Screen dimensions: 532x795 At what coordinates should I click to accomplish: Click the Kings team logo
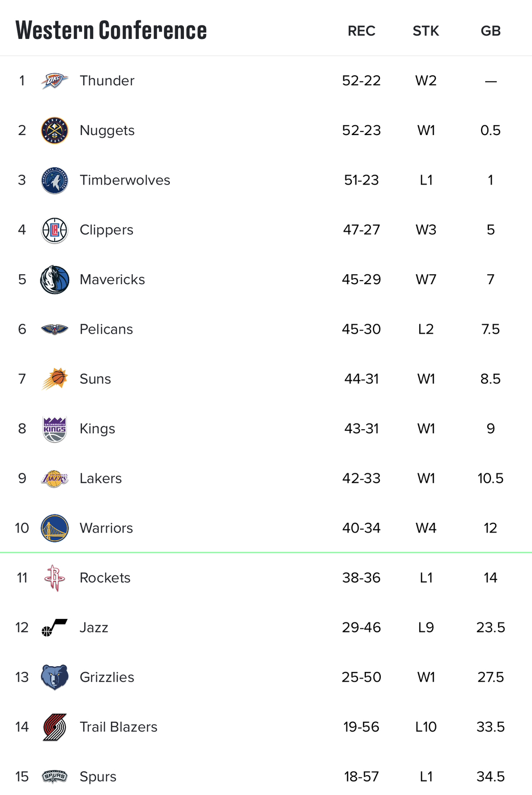(x=55, y=429)
